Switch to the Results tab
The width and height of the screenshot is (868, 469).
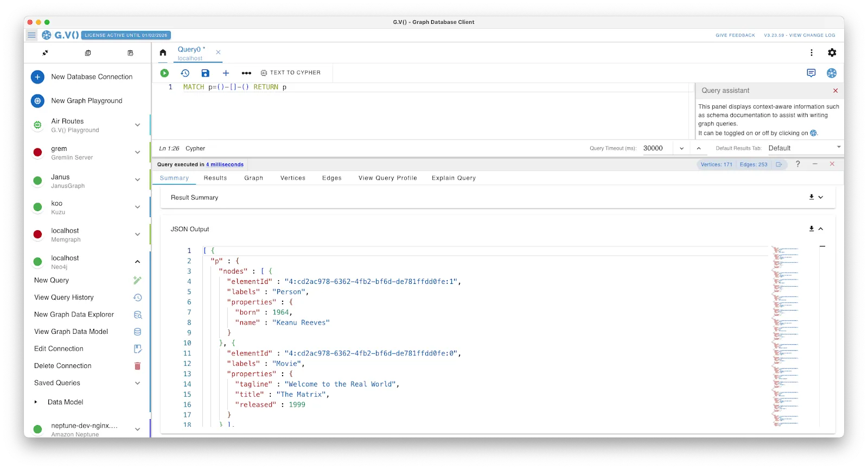point(215,178)
